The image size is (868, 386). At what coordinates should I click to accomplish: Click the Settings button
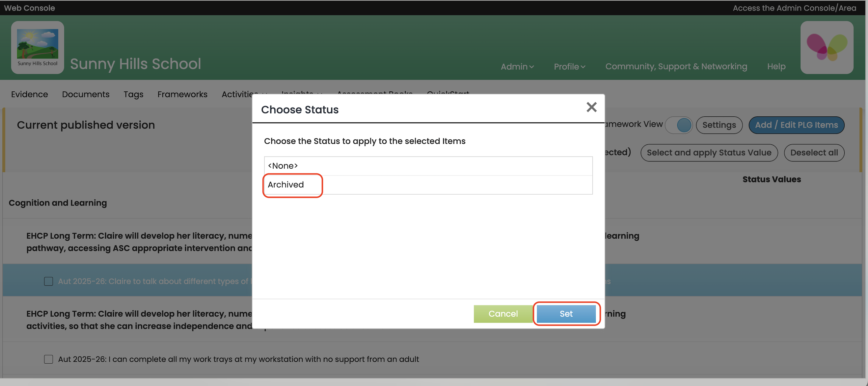tap(719, 125)
